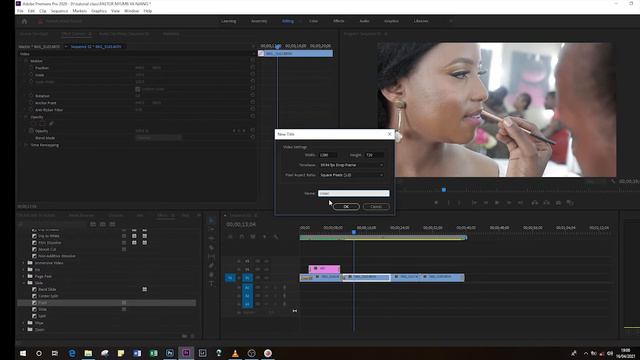
Task: Toggle the Scale animation stopwatch
Action: point(31,75)
